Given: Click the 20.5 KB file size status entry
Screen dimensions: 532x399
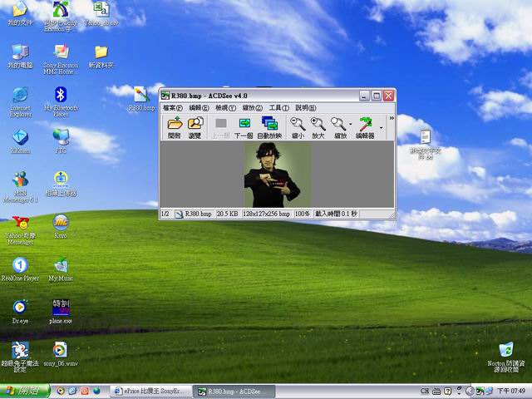Looking at the screenshot, I should point(227,214).
